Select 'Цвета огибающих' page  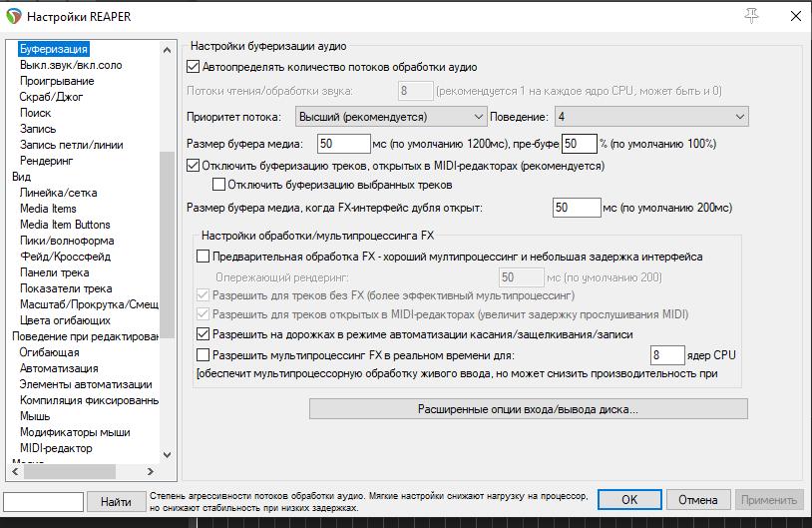coord(65,320)
